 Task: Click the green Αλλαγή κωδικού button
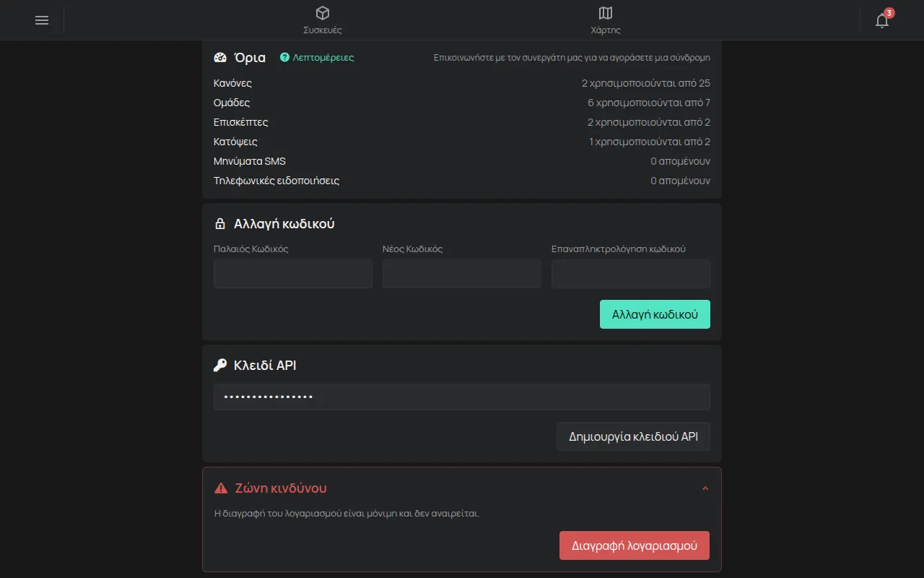coord(655,314)
